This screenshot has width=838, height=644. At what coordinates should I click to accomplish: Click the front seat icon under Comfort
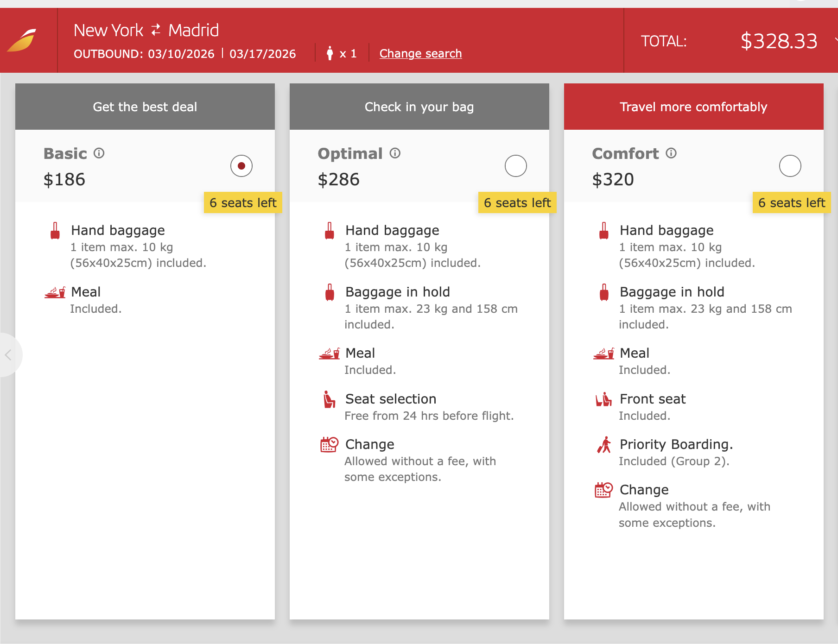pyautogui.click(x=603, y=399)
